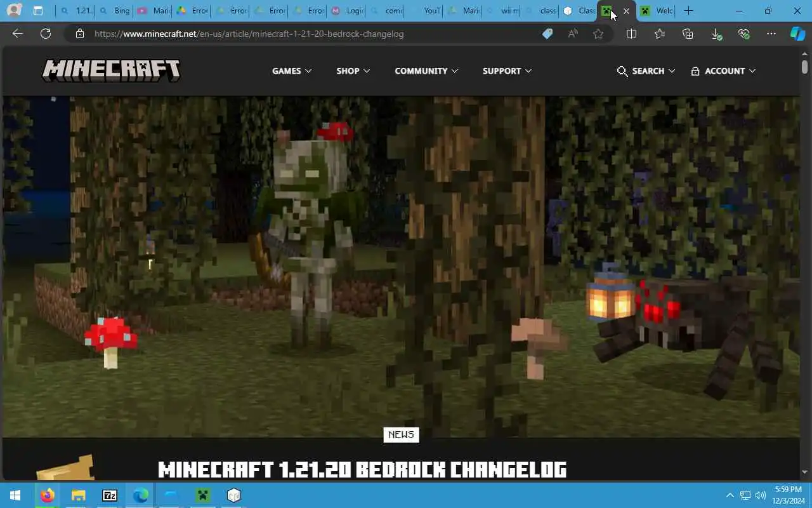Go back with the browser back arrow
Image resolution: width=812 pixels, height=508 pixels.
coord(18,34)
